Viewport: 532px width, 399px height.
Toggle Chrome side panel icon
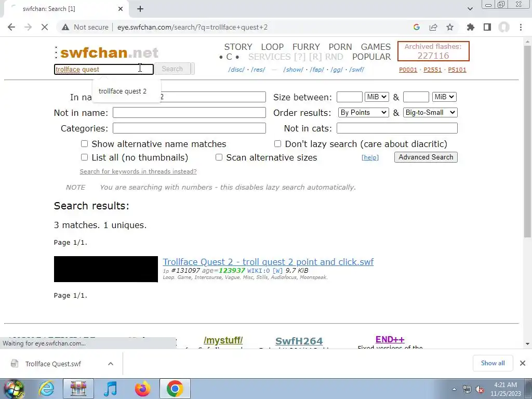487,27
